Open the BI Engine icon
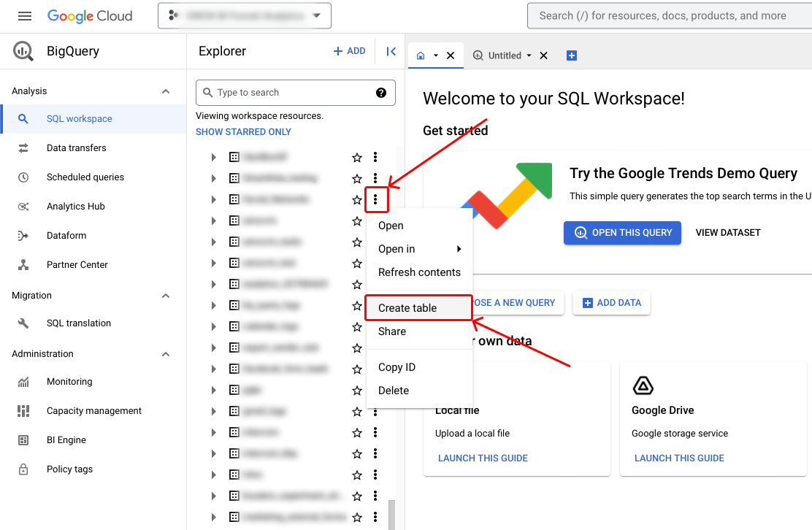 tap(23, 440)
